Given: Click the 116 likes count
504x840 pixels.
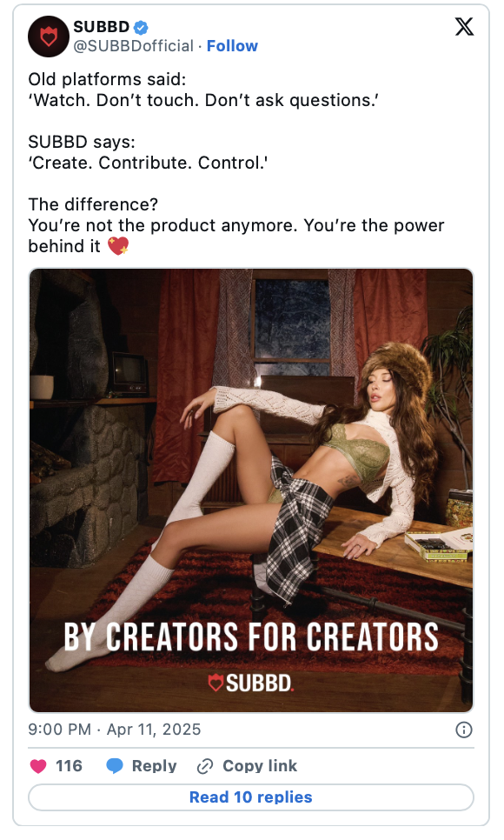Looking at the screenshot, I should tap(70, 766).
